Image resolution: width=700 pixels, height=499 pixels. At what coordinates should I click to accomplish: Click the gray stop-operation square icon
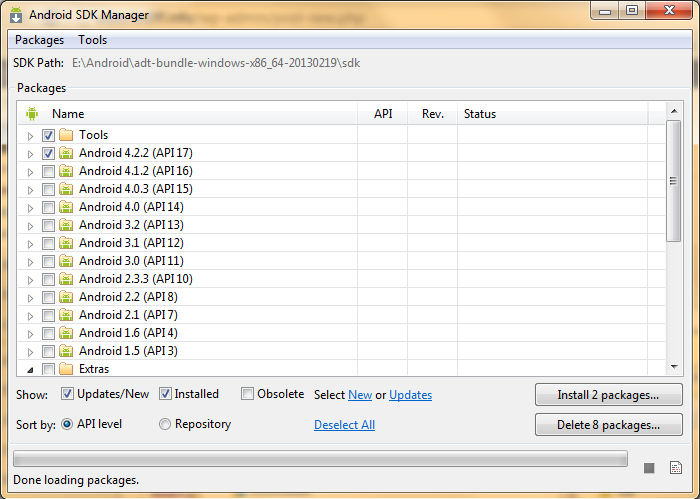pyautogui.click(x=649, y=468)
